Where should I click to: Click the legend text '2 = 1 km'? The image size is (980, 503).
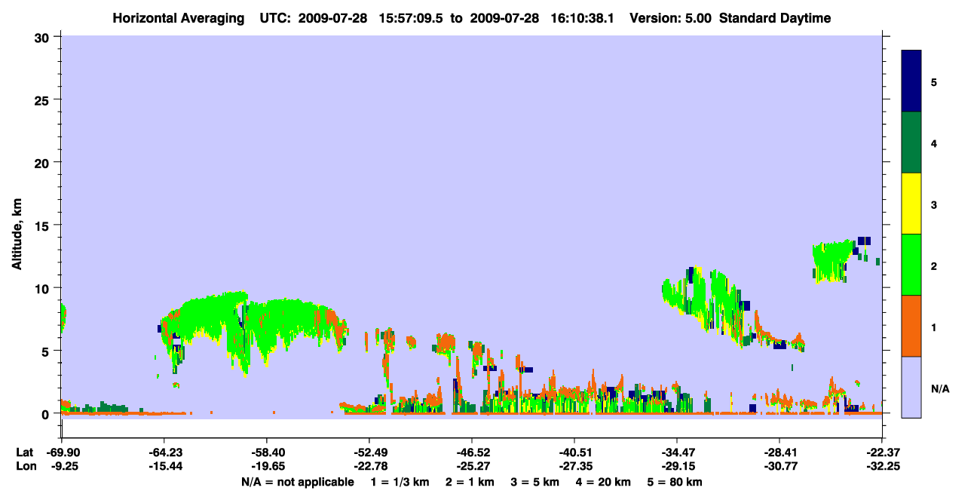470,482
